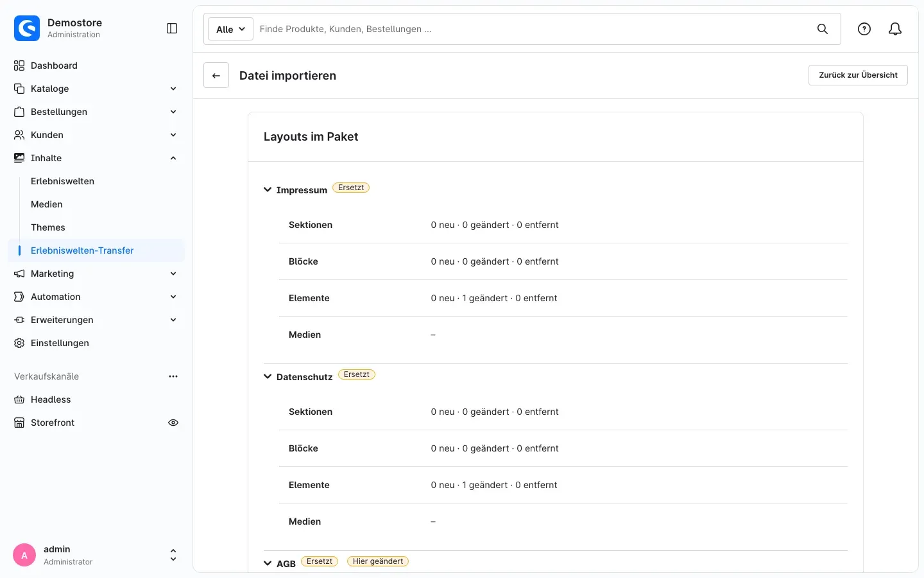This screenshot has height=578, width=924.
Task: Click Impressum Elemente change summary text
Action: [494, 298]
